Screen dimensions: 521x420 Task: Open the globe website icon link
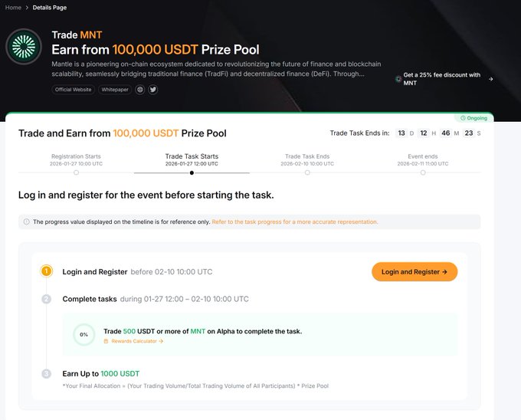(140, 90)
